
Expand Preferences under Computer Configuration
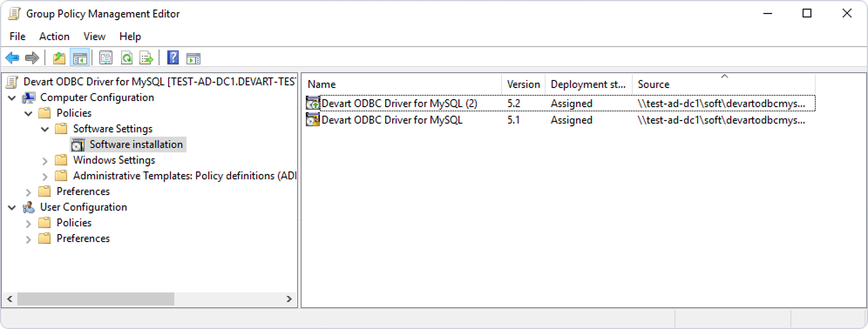[29, 191]
